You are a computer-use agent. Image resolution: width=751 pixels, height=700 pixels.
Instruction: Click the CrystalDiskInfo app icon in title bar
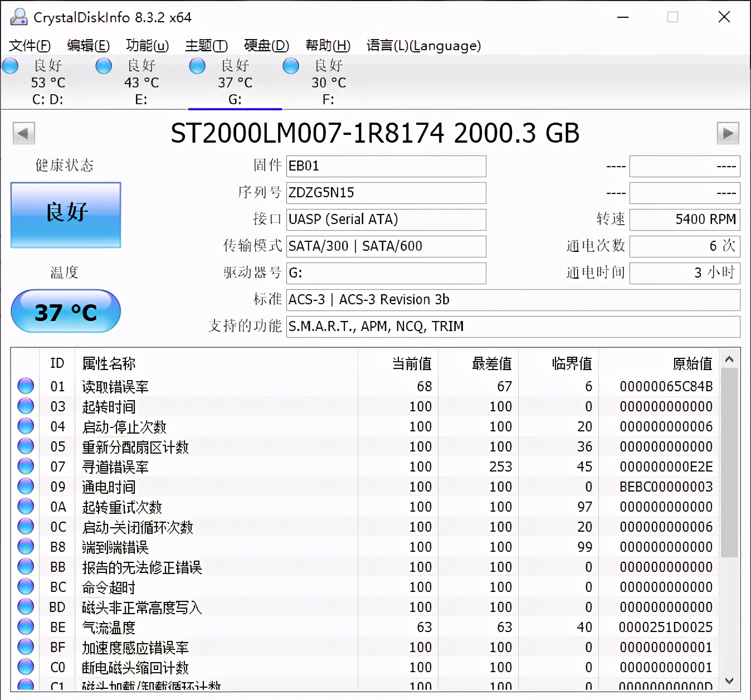click(x=18, y=17)
